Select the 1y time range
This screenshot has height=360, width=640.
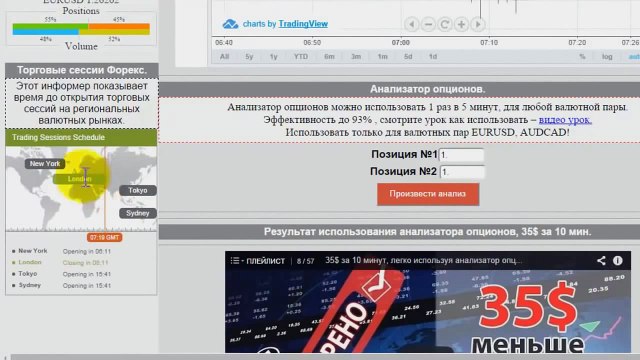pyautogui.click(x=273, y=57)
